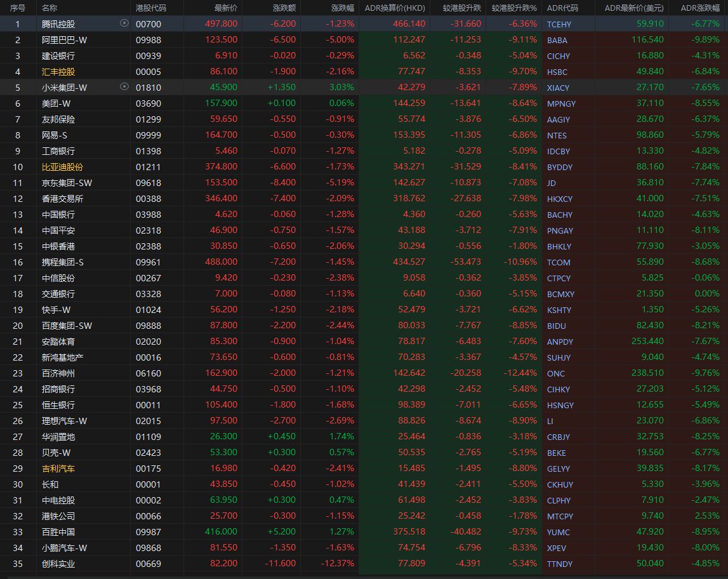Click the 港股代码 column header
The width and height of the screenshot is (728, 579).
(x=151, y=8)
